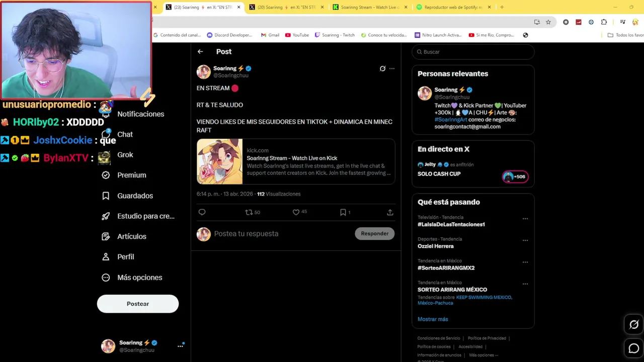Open Estudio para creadores in sidebar
This screenshot has height=362, width=644.
click(x=138, y=216)
